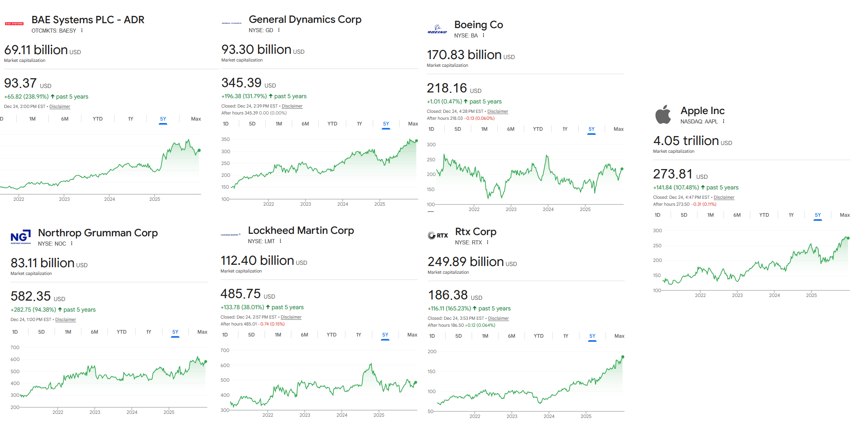Select the 6M range on Boeing chart
The image size is (868, 431).
click(511, 129)
